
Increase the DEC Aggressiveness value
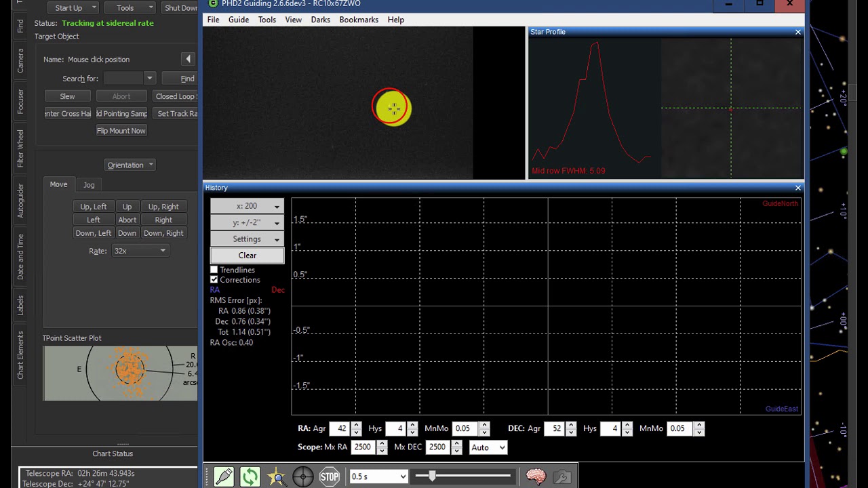point(571,425)
